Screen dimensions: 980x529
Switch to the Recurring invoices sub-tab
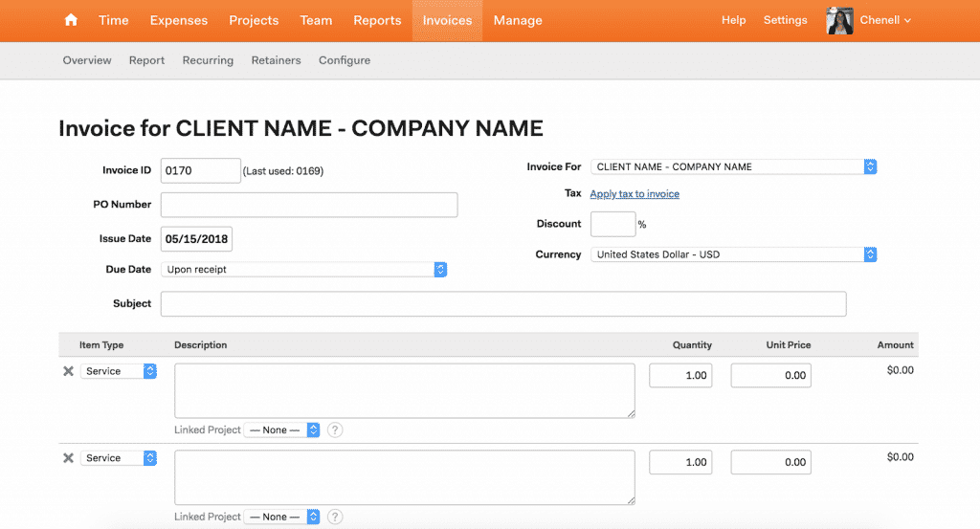[208, 60]
